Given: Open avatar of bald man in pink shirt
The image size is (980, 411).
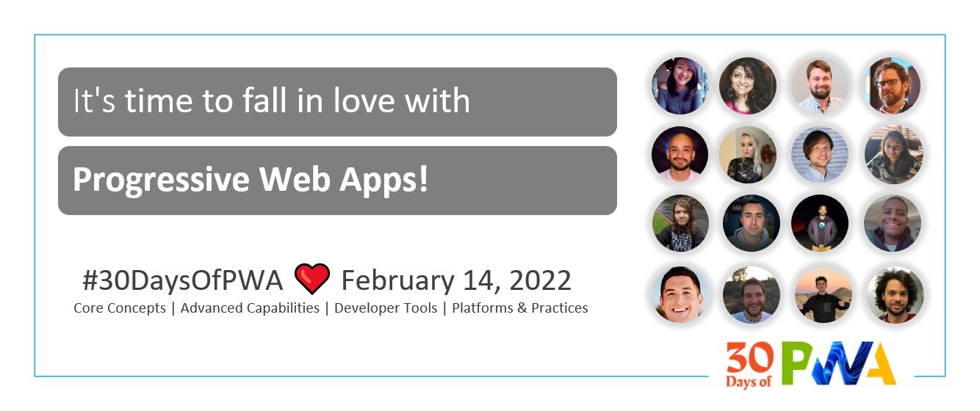Looking at the screenshot, I should pyautogui.click(x=680, y=154).
